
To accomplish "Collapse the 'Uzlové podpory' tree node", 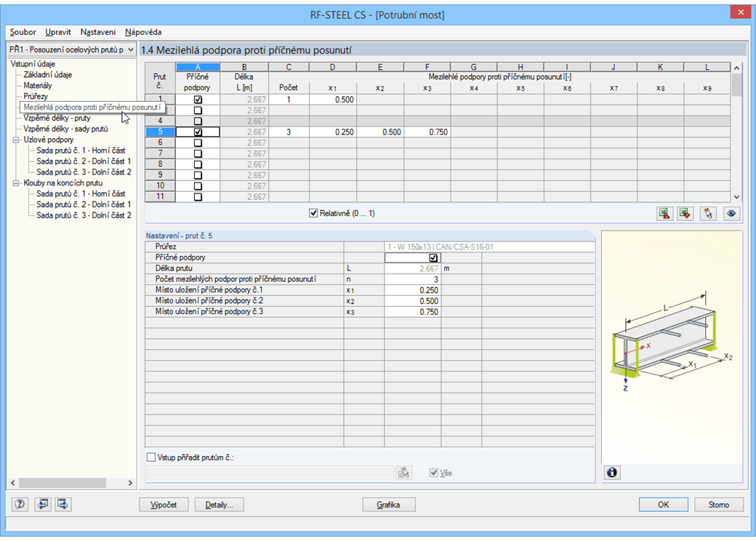I will pyautogui.click(x=16, y=140).
